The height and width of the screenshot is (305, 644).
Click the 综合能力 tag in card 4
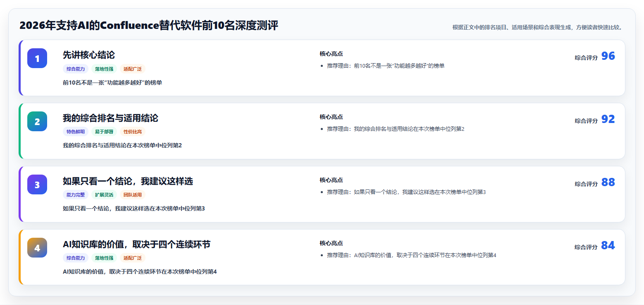[76, 258]
